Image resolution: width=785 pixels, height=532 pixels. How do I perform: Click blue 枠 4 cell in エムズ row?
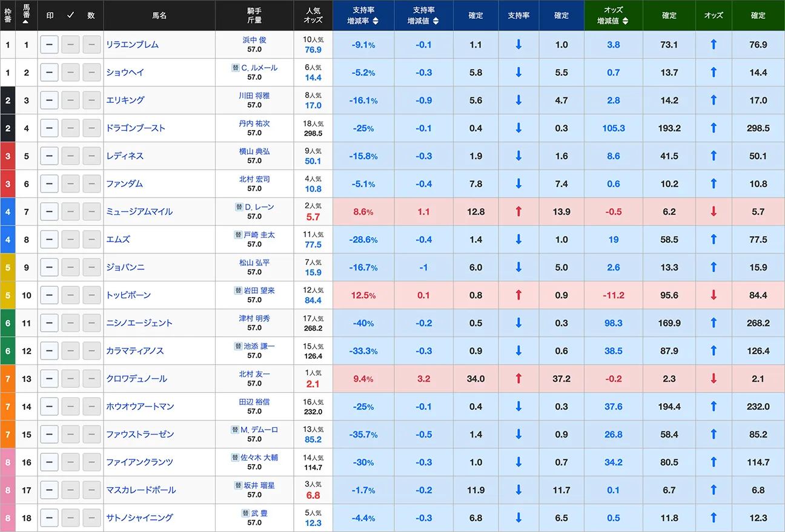tap(8, 240)
